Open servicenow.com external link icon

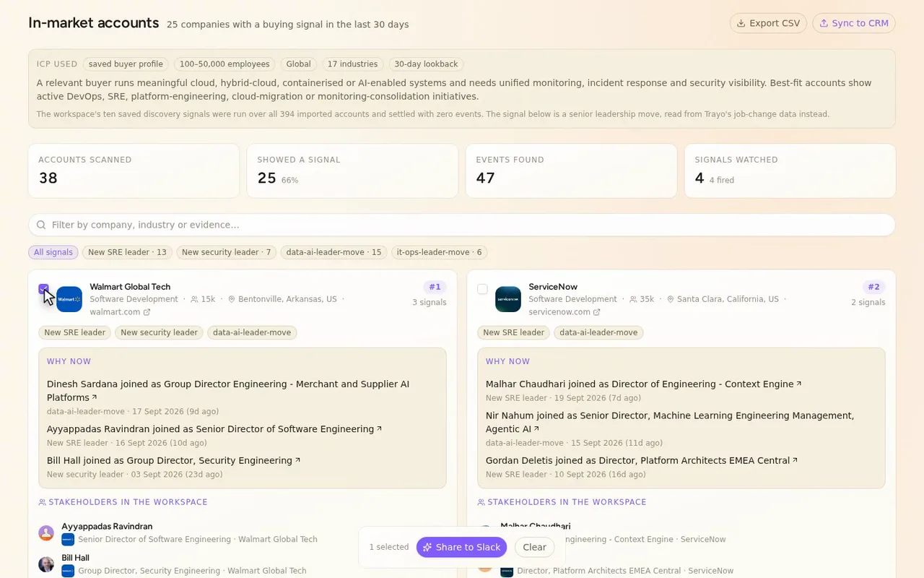597,312
